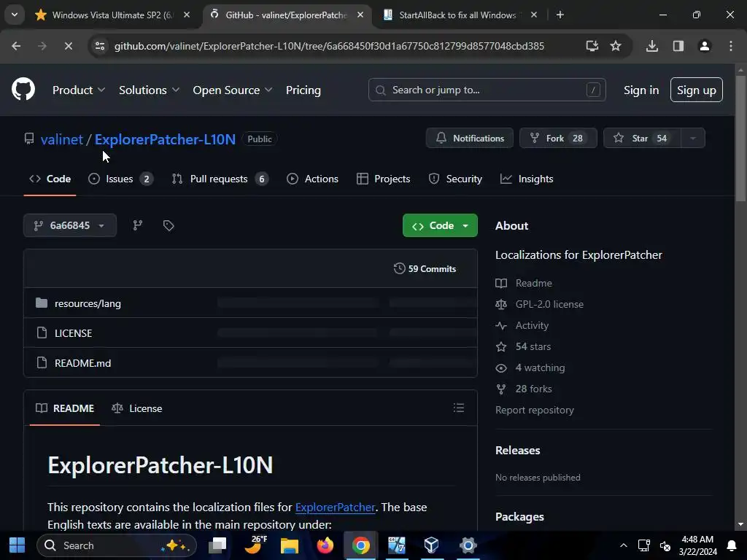This screenshot has width=747, height=560.
Task: Click the install app icon in address bar
Action: (x=592, y=46)
